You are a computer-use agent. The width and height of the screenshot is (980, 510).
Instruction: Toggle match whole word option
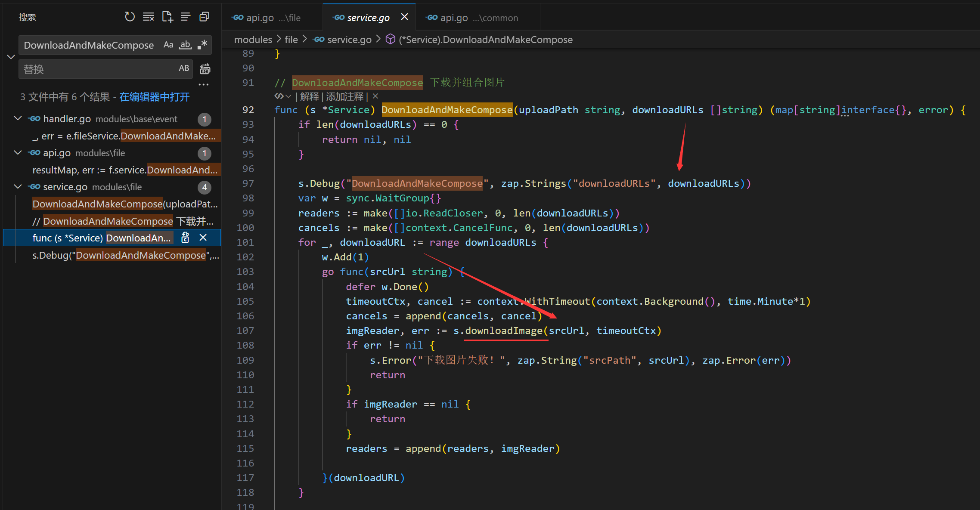pyautogui.click(x=185, y=45)
